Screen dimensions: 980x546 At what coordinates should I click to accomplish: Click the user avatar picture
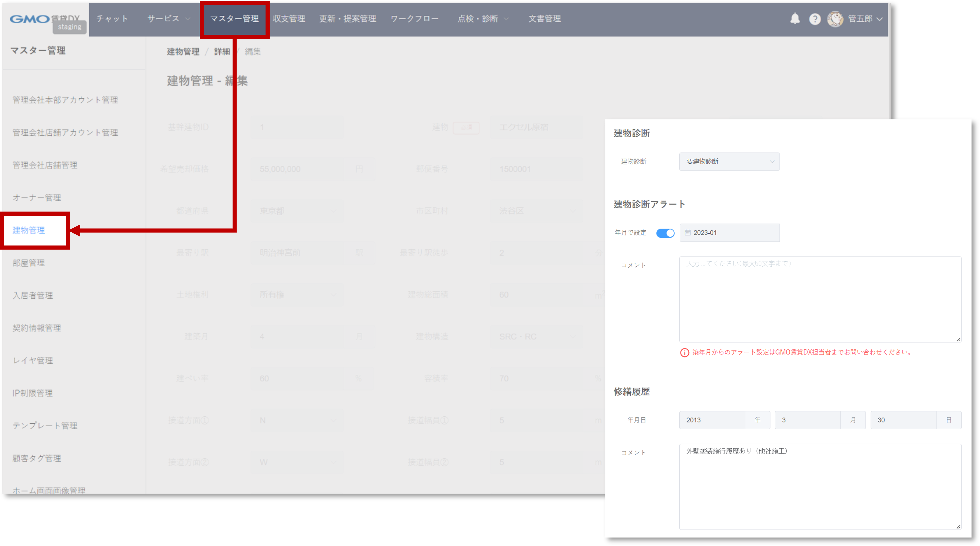pos(835,19)
